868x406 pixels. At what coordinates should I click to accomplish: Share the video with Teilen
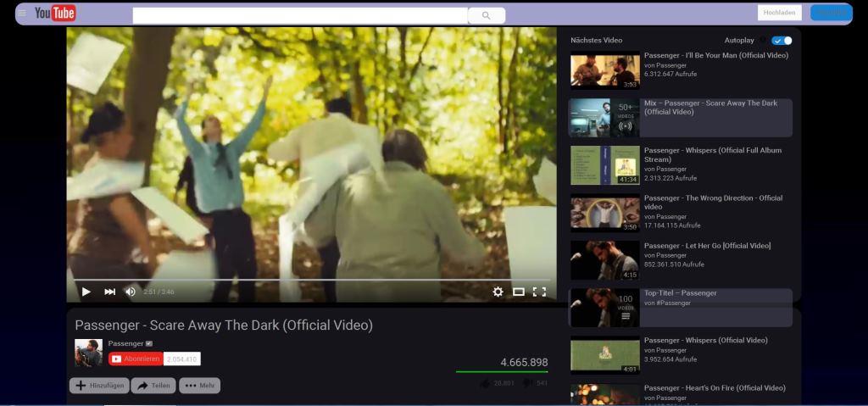point(153,386)
